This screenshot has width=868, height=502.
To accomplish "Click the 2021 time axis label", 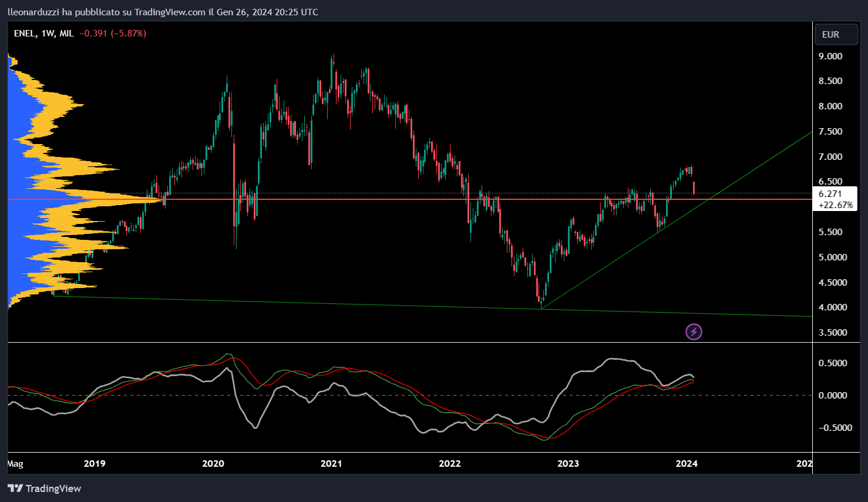I will pyautogui.click(x=331, y=464).
